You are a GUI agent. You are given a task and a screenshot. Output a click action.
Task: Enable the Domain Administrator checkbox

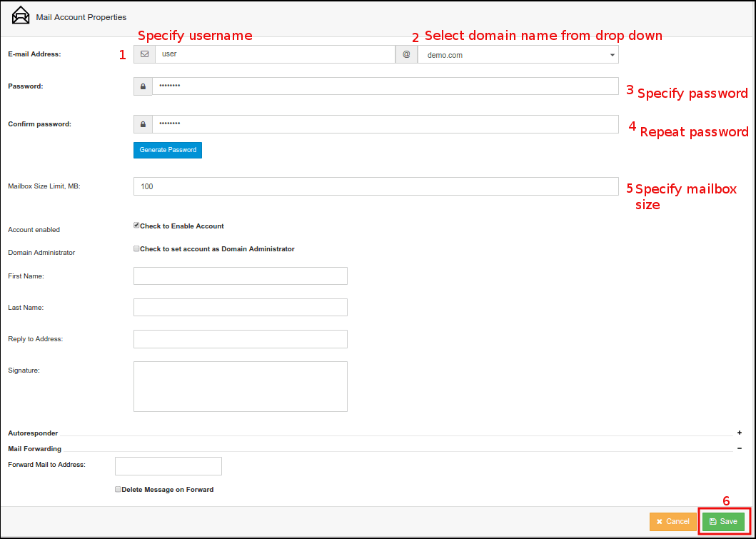(136, 249)
